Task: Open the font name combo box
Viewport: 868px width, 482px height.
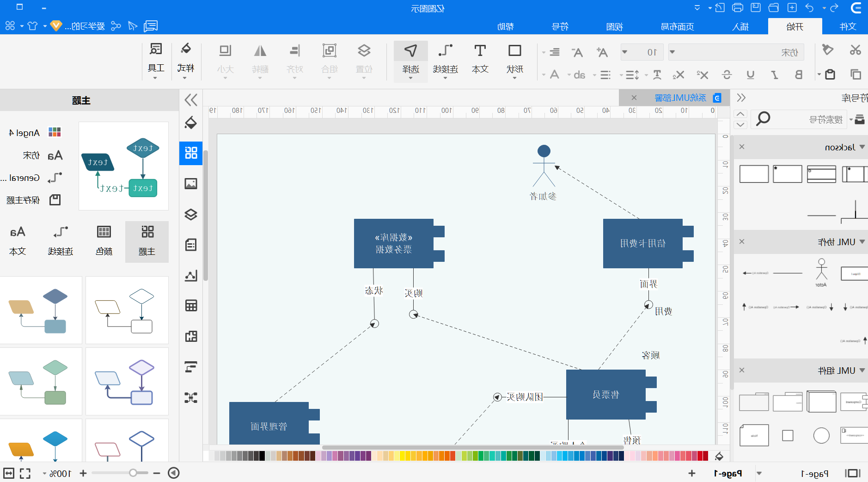Action: pyautogui.click(x=736, y=52)
